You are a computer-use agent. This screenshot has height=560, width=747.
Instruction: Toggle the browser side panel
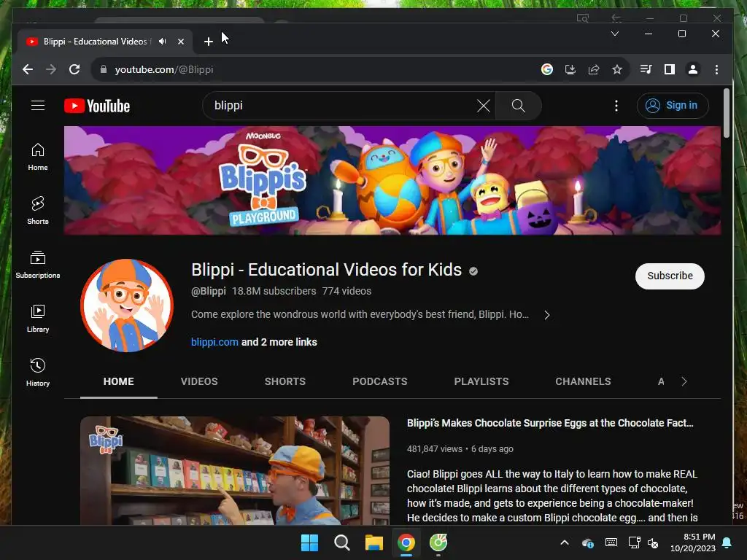(670, 69)
